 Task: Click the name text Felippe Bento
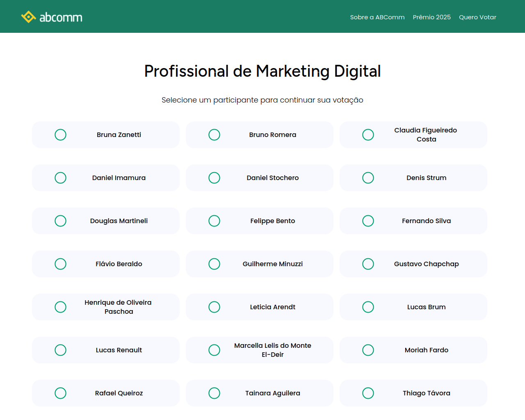(x=273, y=221)
